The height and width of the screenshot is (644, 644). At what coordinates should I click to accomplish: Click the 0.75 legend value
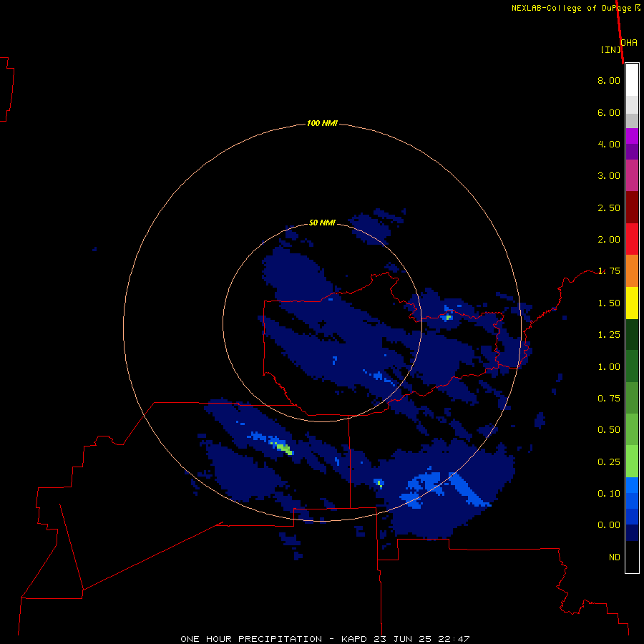(609, 399)
